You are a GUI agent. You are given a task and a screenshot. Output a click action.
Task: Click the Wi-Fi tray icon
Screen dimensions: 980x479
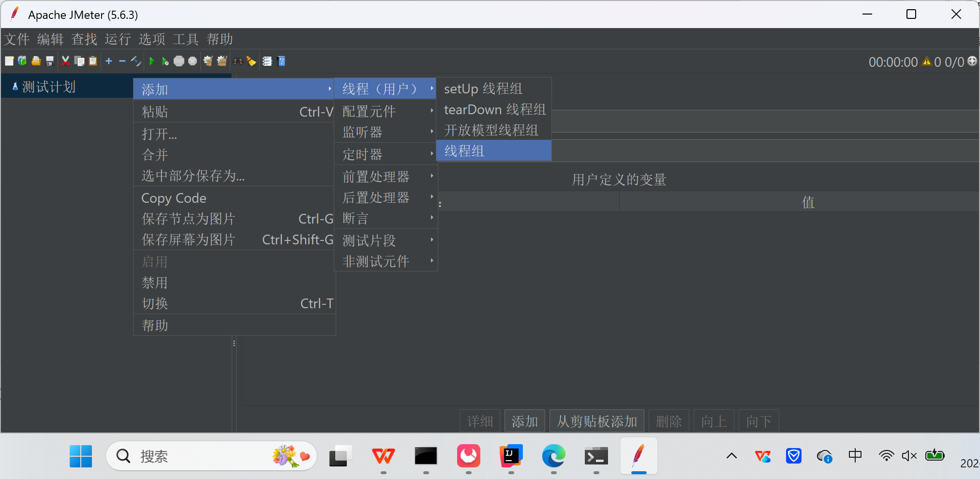[886, 456]
